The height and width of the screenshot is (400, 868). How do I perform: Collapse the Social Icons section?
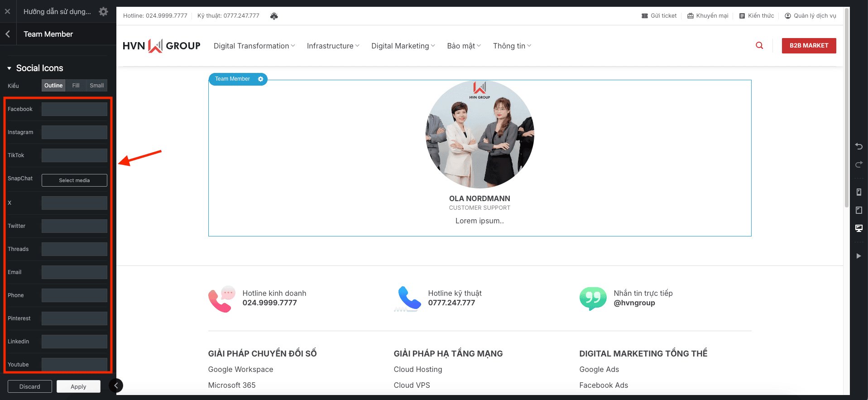pyautogui.click(x=9, y=68)
